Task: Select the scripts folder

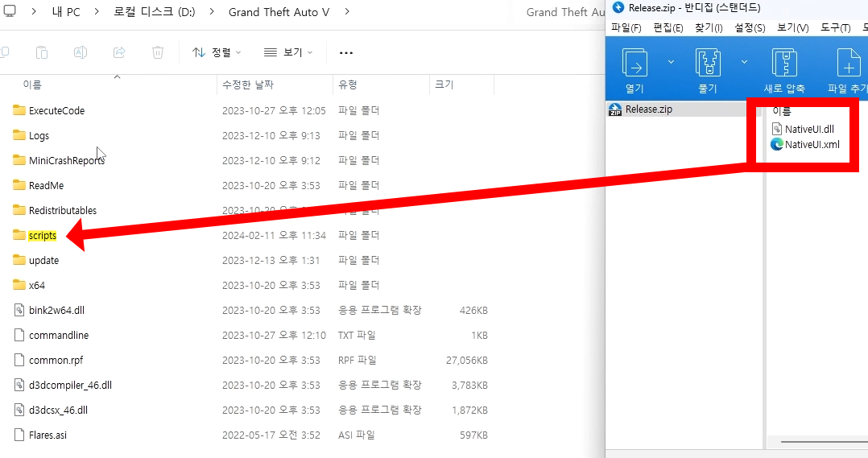Action: 42,236
